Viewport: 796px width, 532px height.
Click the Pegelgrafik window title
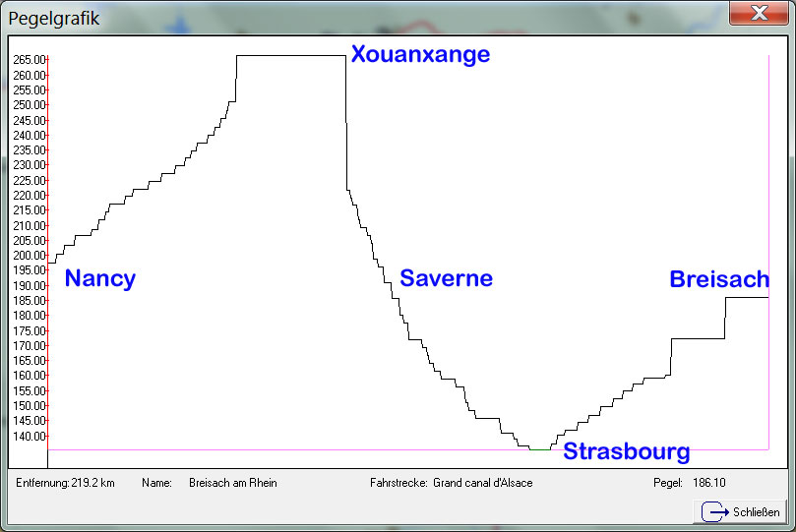(x=54, y=19)
